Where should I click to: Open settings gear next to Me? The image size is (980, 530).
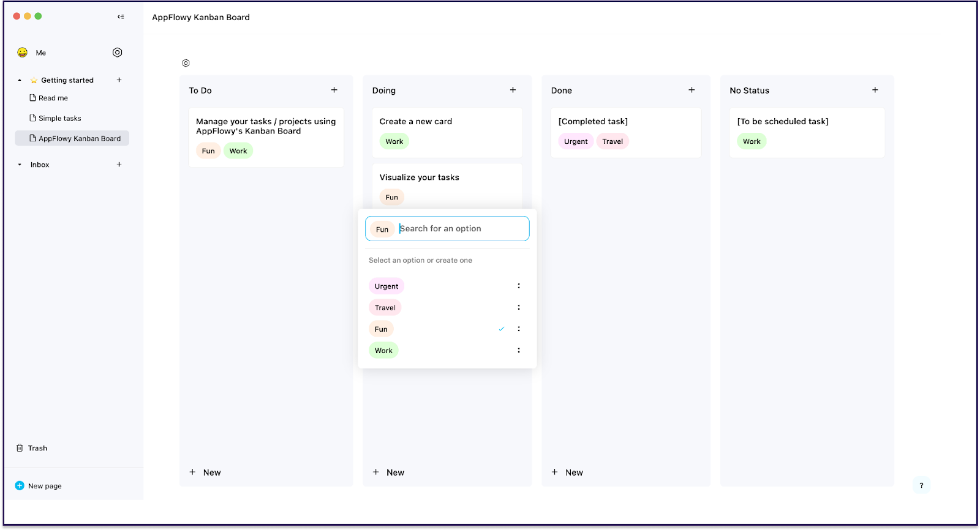(x=118, y=53)
